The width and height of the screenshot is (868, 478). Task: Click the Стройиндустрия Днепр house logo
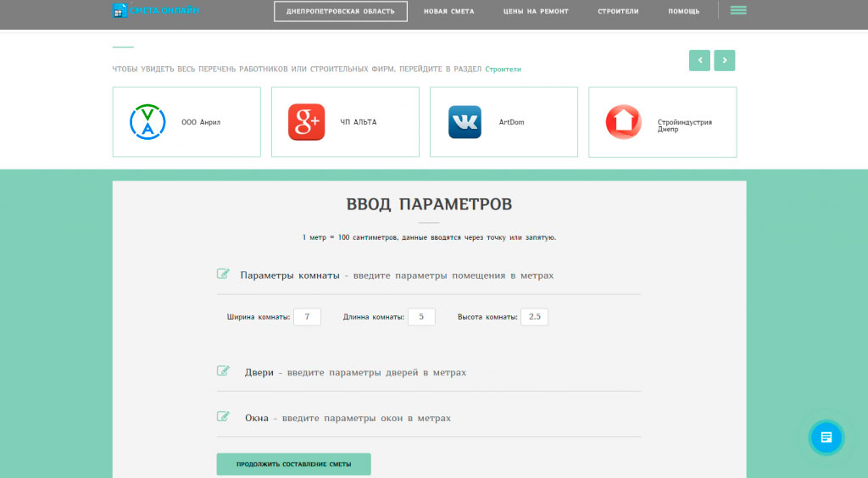tap(623, 122)
